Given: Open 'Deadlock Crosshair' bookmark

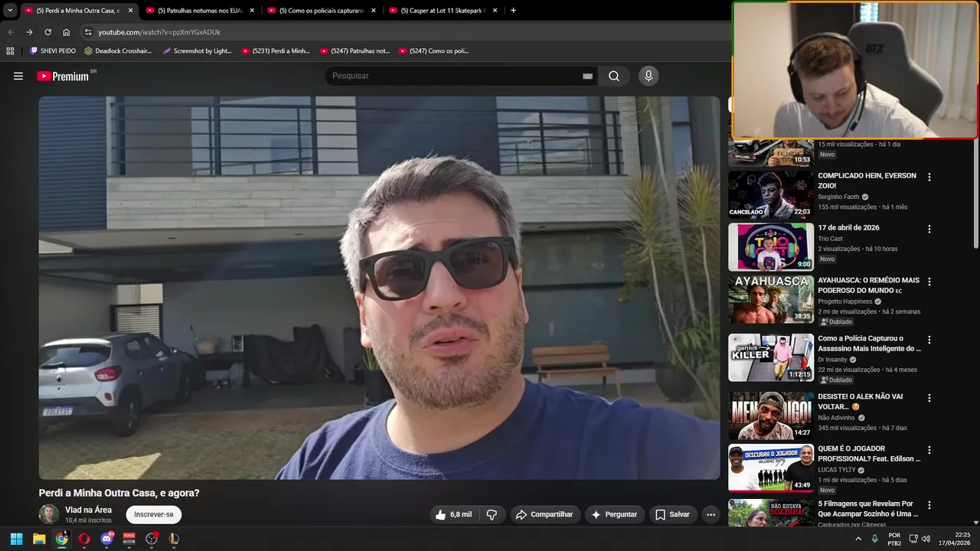Looking at the screenshot, I should click(118, 51).
